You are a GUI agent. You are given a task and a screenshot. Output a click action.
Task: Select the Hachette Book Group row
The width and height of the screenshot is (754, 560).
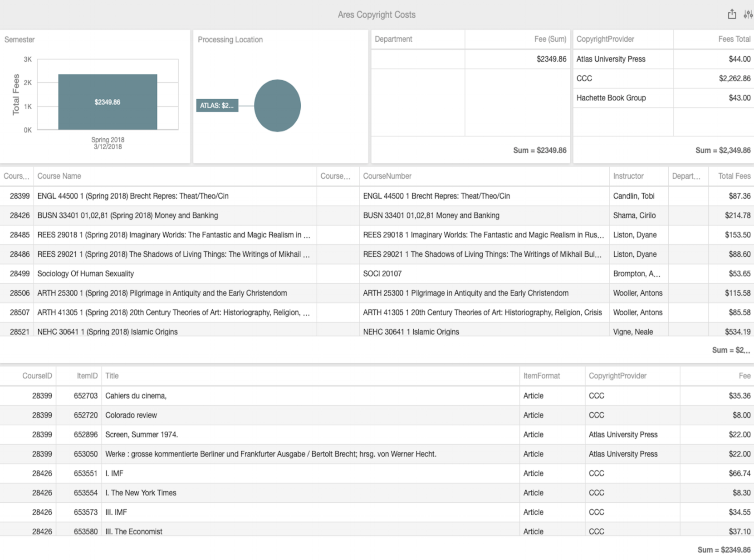pos(611,97)
